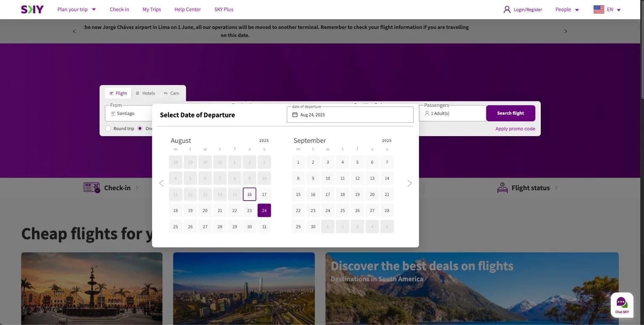Expand the Plan your trip menu

pyautogui.click(x=77, y=9)
